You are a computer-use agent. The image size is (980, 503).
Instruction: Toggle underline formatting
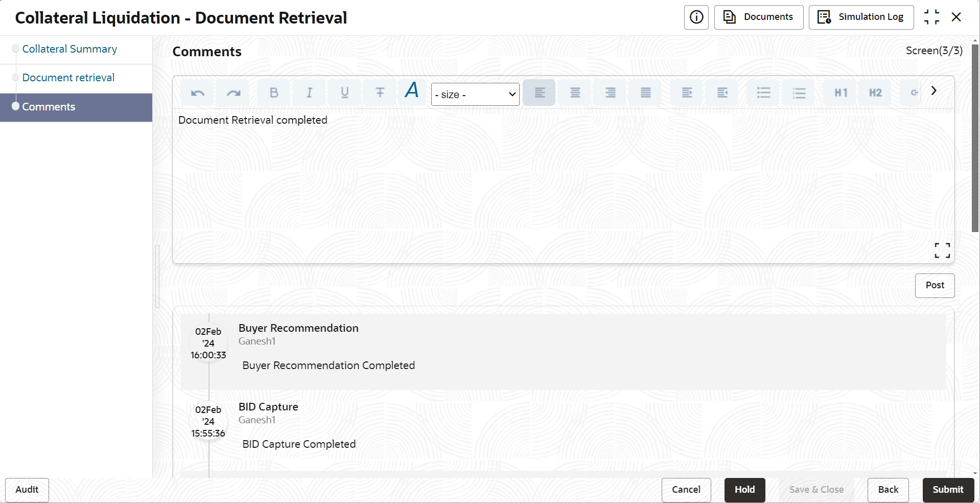click(x=345, y=93)
